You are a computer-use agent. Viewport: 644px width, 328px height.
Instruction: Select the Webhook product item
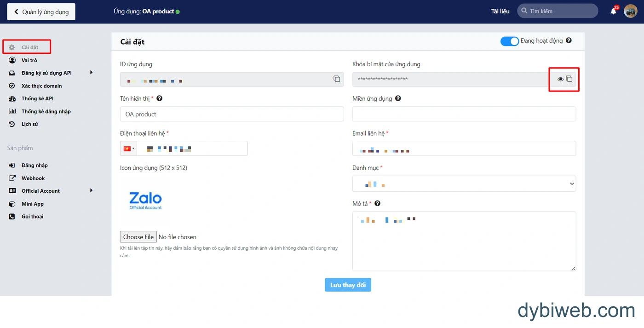click(33, 178)
